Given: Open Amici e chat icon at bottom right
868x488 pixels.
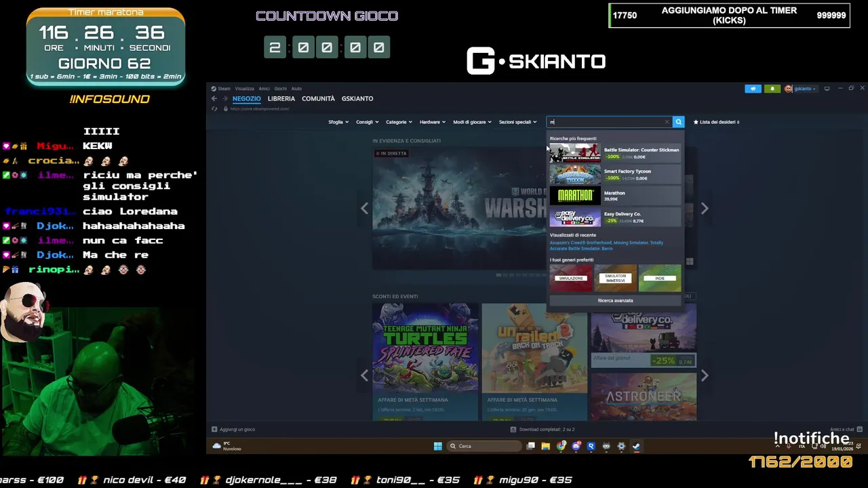Looking at the screenshot, I should (x=859, y=429).
